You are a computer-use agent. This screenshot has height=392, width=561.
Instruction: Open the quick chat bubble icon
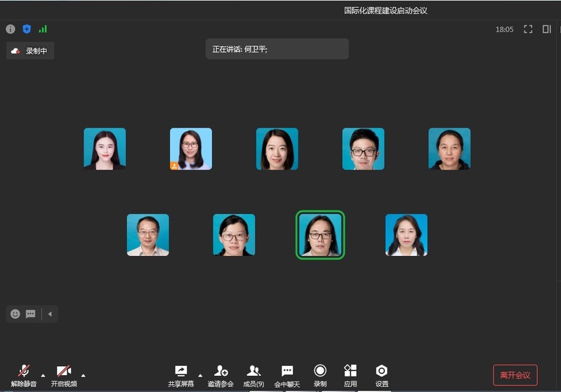tap(31, 313)
